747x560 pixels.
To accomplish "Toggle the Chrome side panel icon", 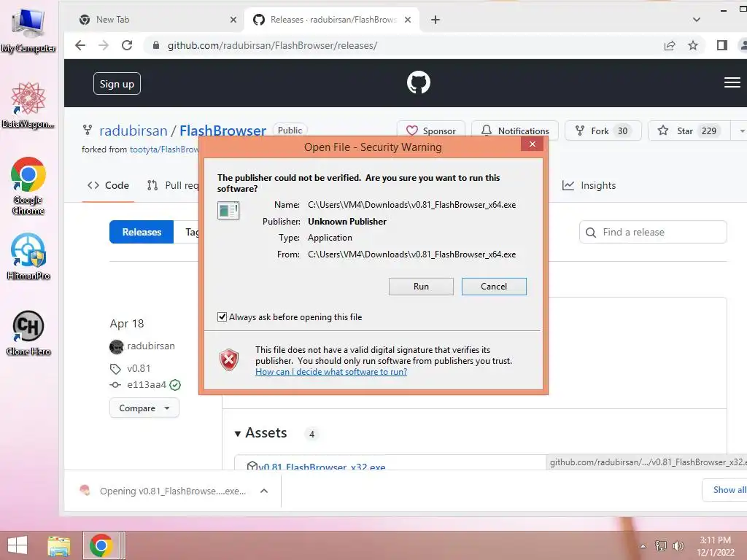I will 721,45.
